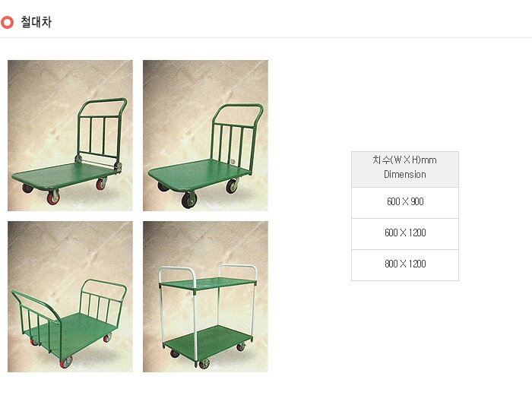Click the lower shelf of two-tier cart
The height and width of the screenshot is (408, 532).
(209, 342)
